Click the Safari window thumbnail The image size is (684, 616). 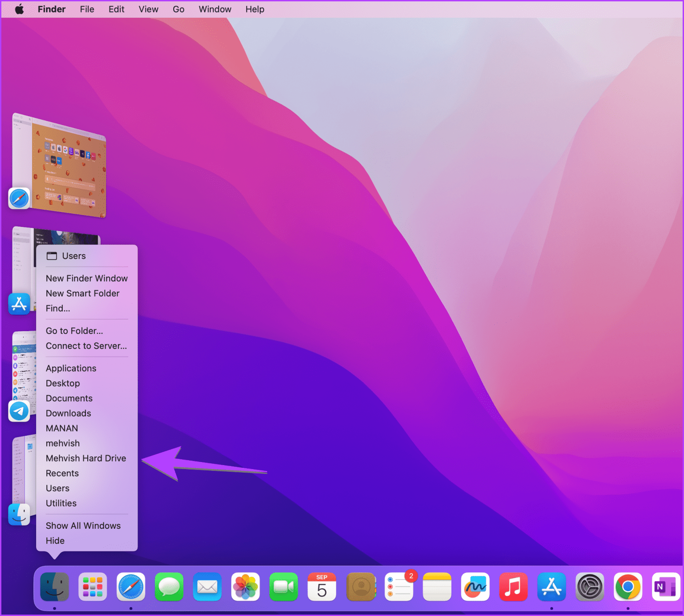point(59,165)
